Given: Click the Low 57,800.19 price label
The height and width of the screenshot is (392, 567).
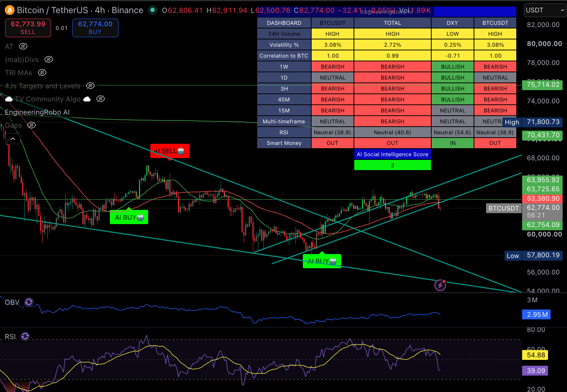Looking at the screenshot, I should (x=533, y=255).
